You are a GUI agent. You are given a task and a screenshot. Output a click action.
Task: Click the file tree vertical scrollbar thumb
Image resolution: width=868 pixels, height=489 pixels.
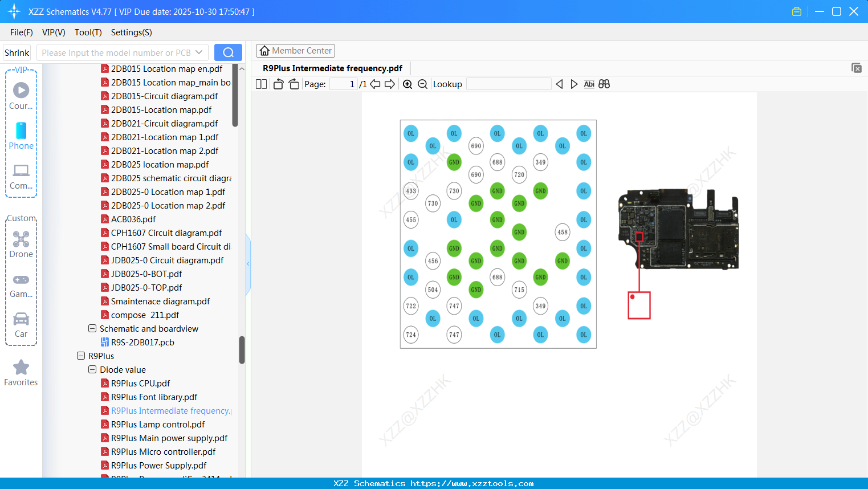[x=242, y=350]
